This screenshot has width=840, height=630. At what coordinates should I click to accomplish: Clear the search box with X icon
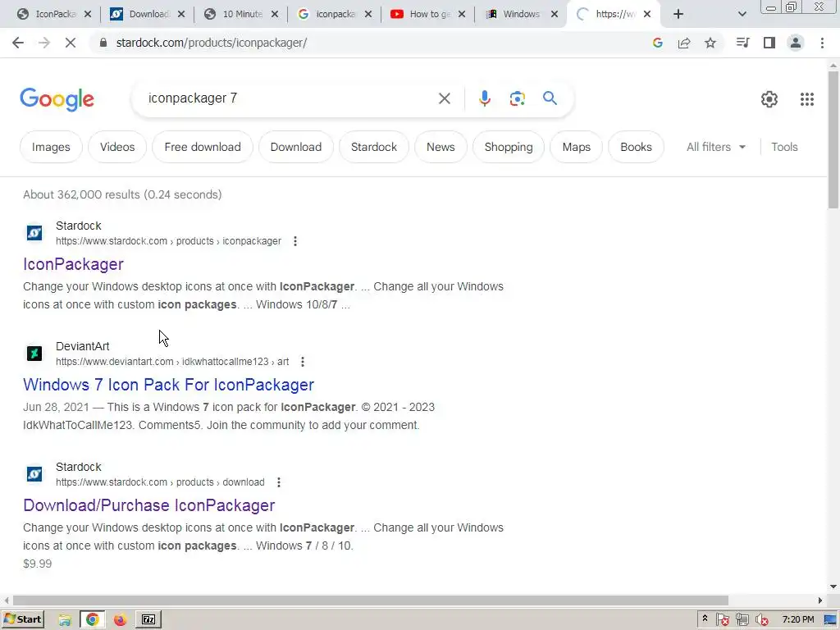444,98
